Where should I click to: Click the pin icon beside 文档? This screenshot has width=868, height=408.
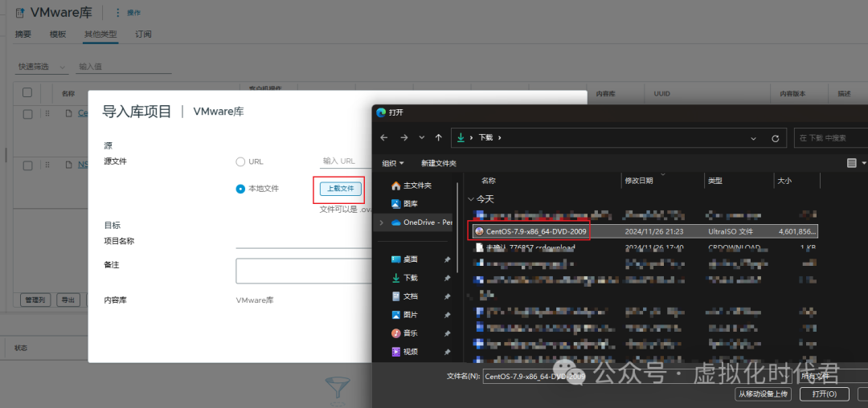pos(448,296)
